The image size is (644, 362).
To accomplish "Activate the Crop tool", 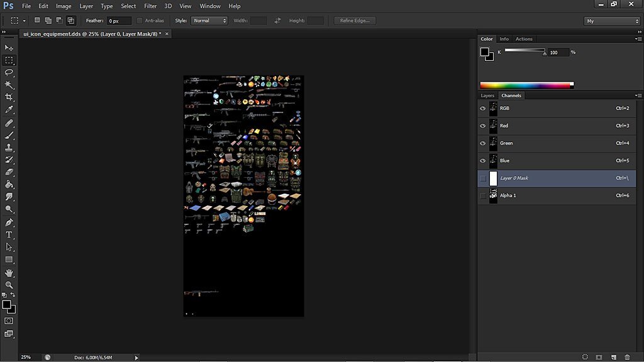I will (9, 97).
